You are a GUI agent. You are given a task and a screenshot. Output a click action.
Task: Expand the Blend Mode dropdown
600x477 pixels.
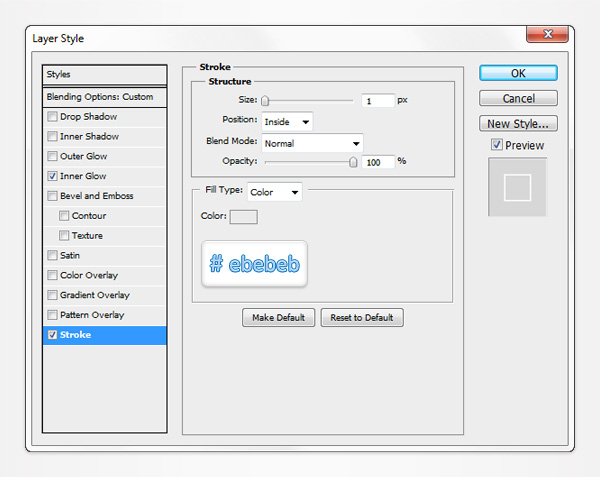pos(312,143)
